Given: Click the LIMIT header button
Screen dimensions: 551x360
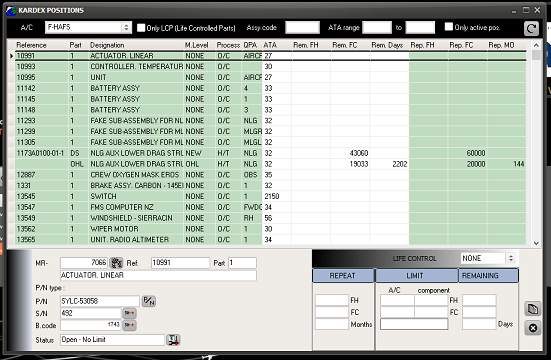Looking at the screenshot, I should [417, 276].
